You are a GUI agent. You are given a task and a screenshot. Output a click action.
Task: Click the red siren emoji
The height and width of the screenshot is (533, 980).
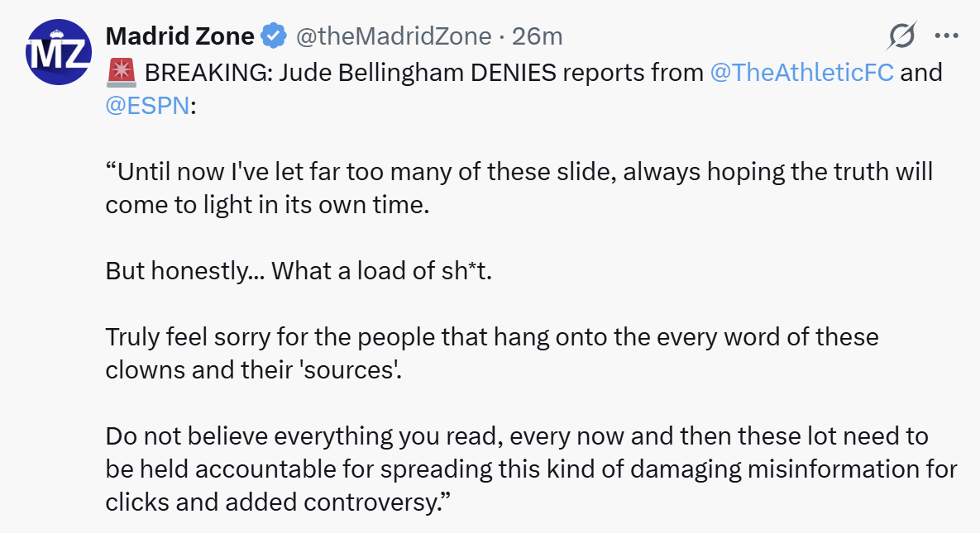click(122, 73)
